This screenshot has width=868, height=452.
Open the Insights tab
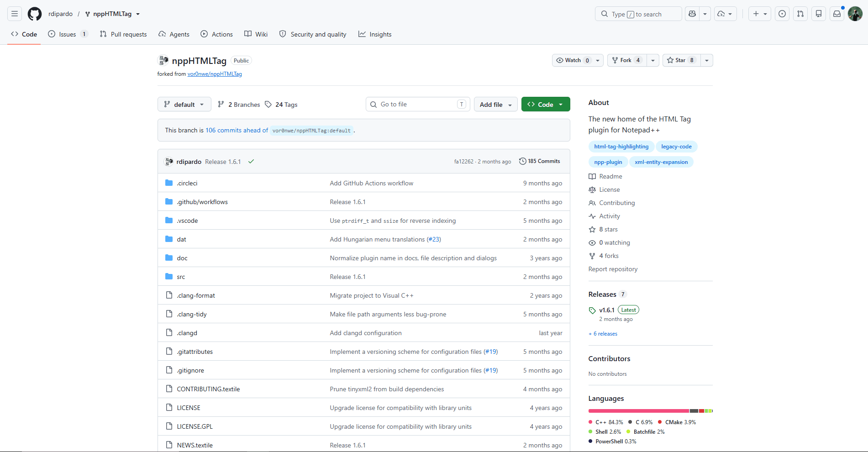(375, 34)
